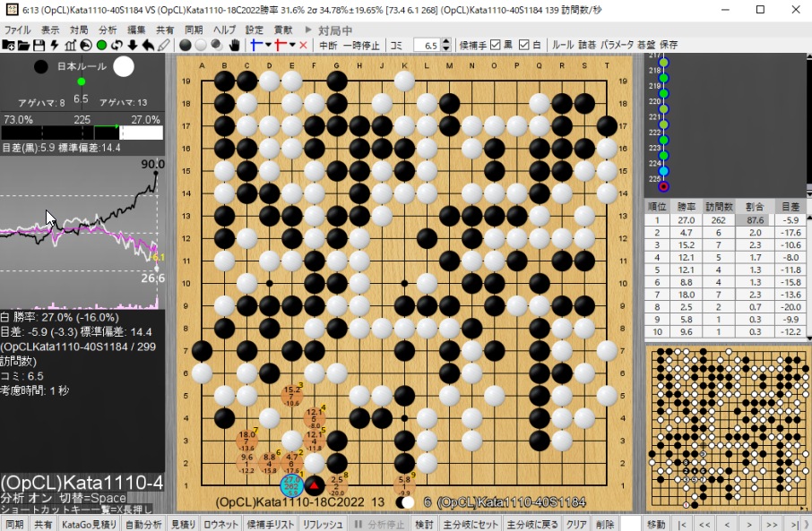Click the round arrow-in-circle toolbar icon
Screen dimensions: 812x531
point(86,45)
